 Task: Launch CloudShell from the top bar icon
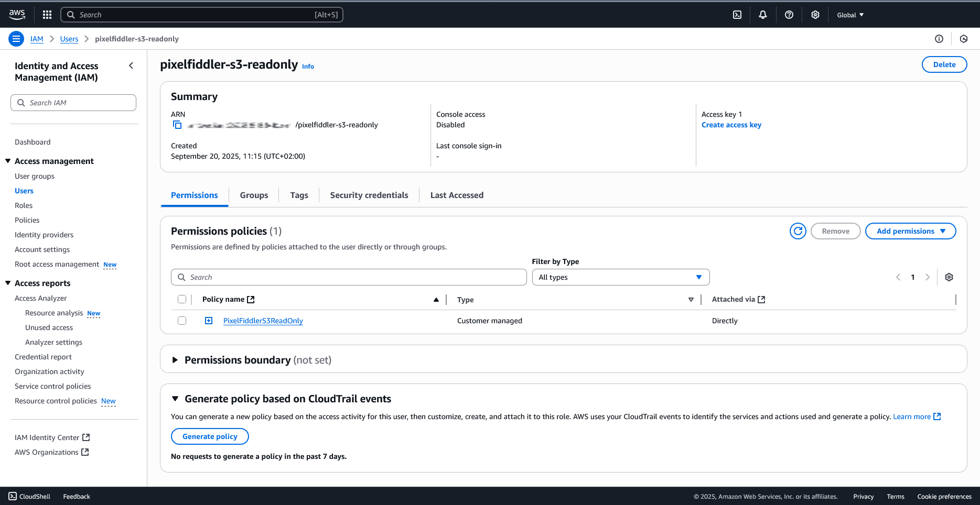click(x=737, y=15)
